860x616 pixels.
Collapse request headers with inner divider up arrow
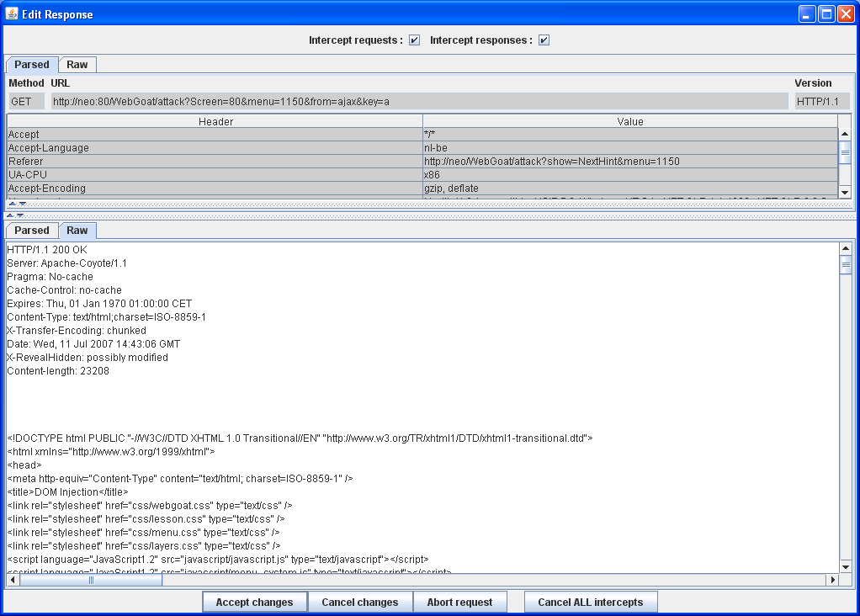click(13, 204)
